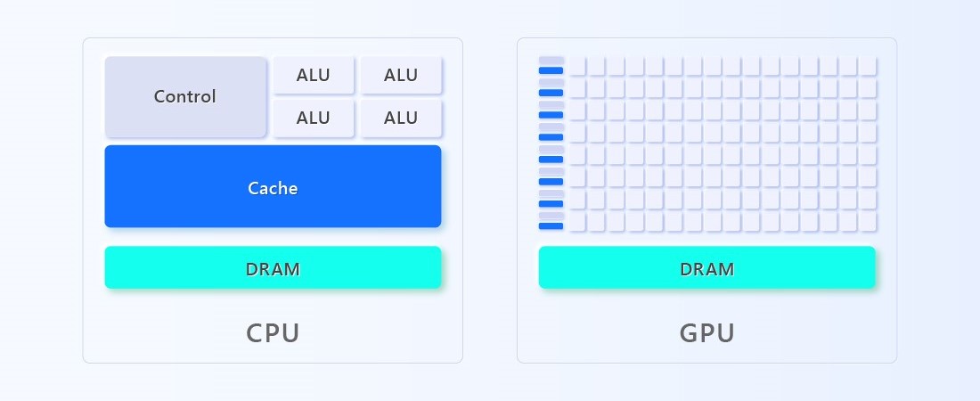Click the blue Cache block
Viewport: 980px width, 401px height.
[x=273, y=187]
